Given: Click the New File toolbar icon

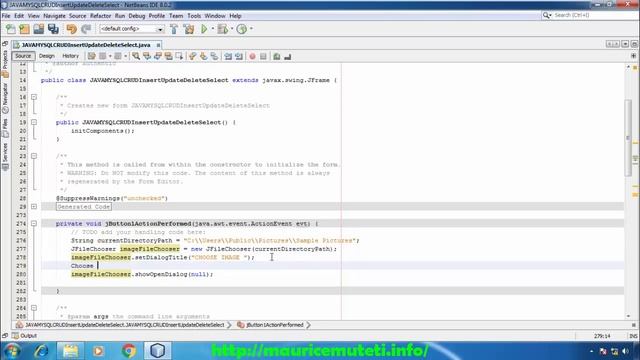Looking at the screenshot, I should 11,29.
